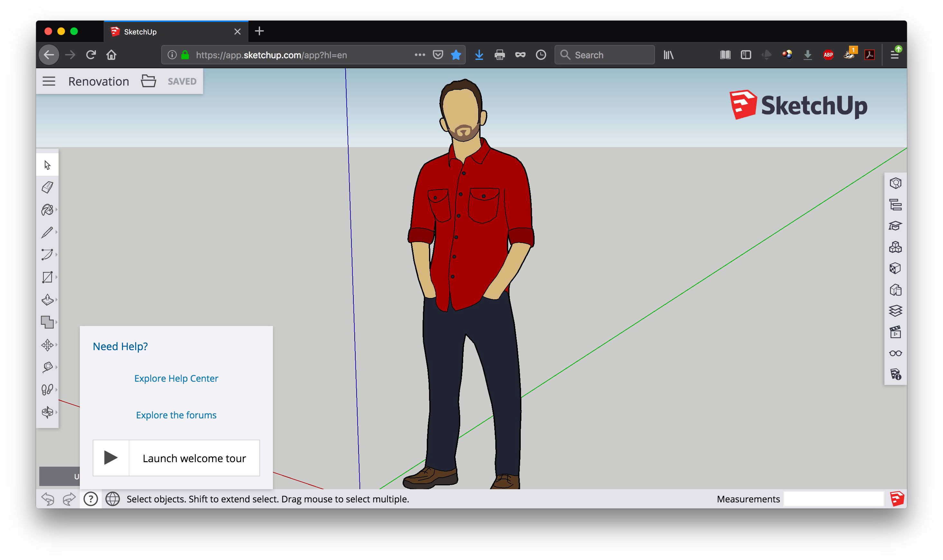Click the Measurements input box
Viewport: 943px width, 560px height.
[833, 499]
